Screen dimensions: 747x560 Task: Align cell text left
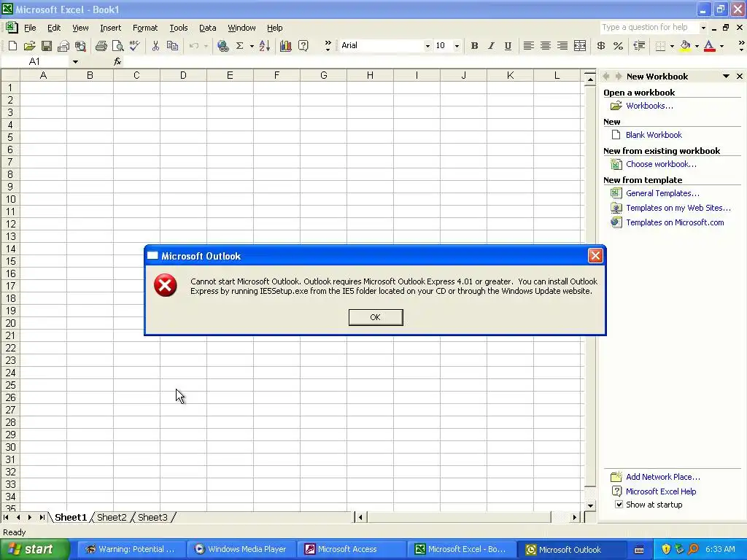(x=528, y=46)
